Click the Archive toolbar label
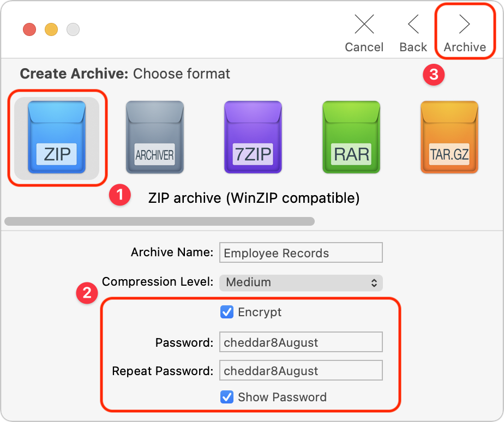Viewport: 504px width, 422px height. [465, 47]
